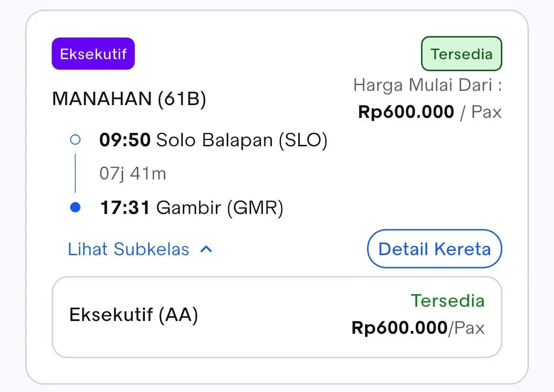Screen dimensions: 554x392
Task: Click the Detail Kereta button
Action: coord(434,249)
